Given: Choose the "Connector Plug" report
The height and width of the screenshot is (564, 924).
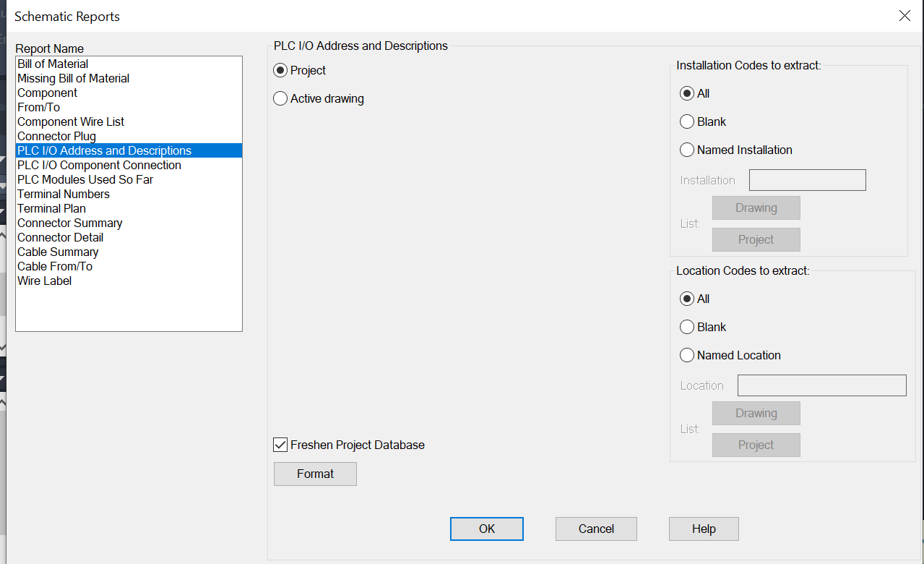Looking at the screenshot, I should [56, 136].
